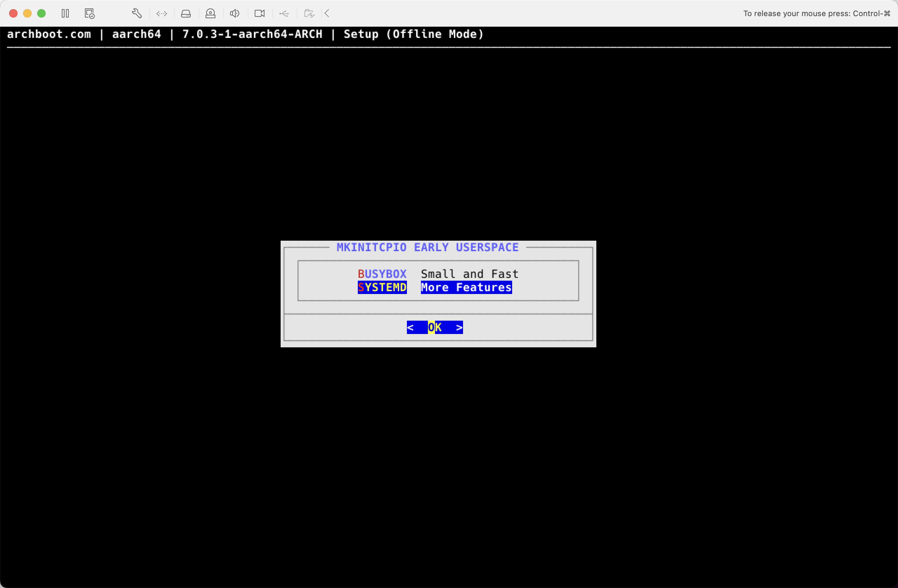Open the hard disk drive icon
This screenshot has width=898, height=588.
tap(186, 14)
